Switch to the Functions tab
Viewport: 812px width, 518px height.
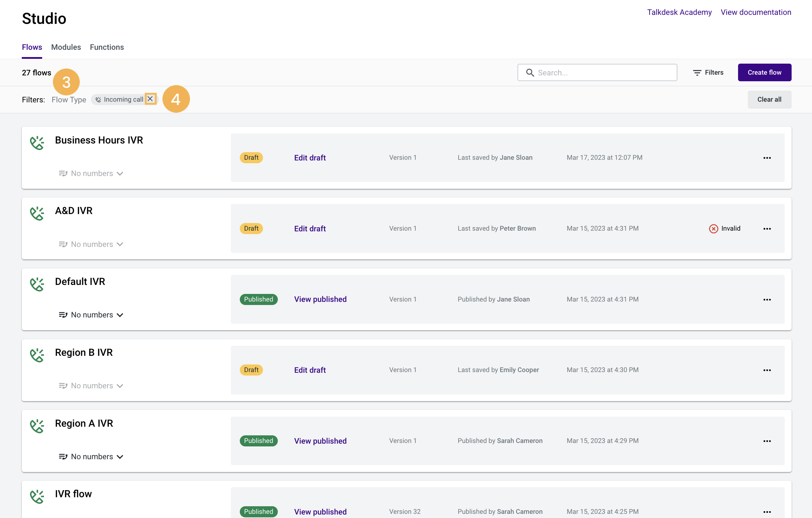click(x=107, y=47)
